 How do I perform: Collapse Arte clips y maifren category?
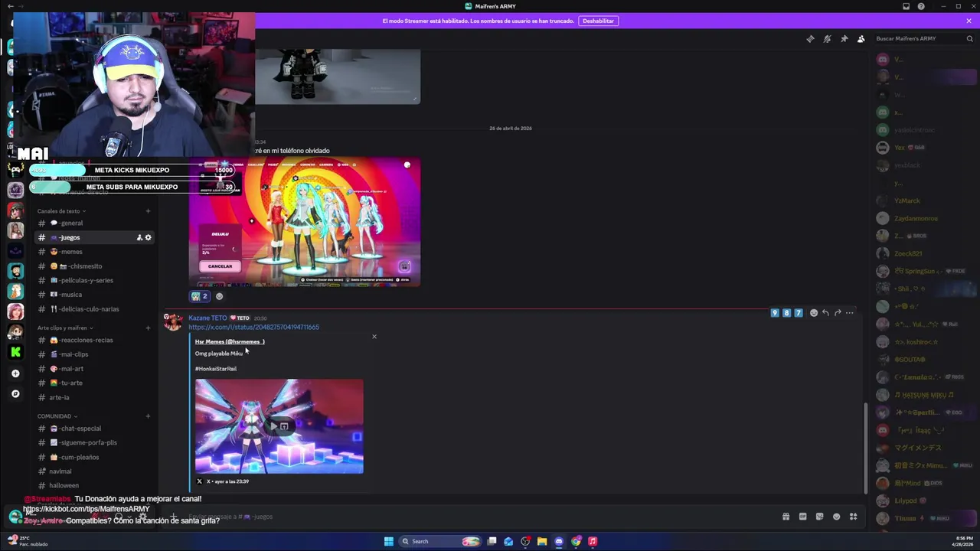point(64,328)
